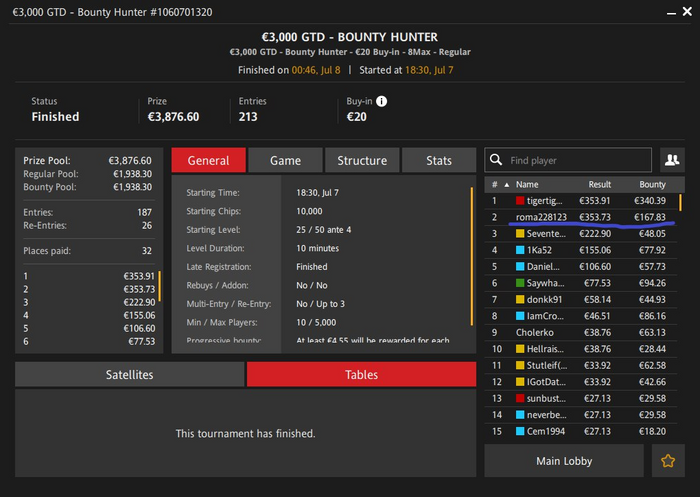This screenshot has width=700, height=497.
Task: Click the search magnifier icon
Action: (x=496, y=160)
